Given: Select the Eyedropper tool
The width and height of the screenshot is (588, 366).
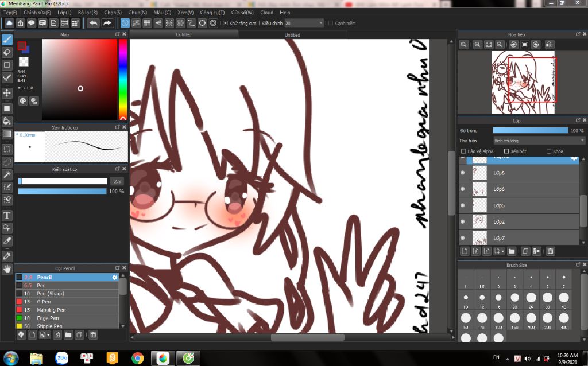Looking at the screenshot, I should pyautogui.click(x=7, y=256).
